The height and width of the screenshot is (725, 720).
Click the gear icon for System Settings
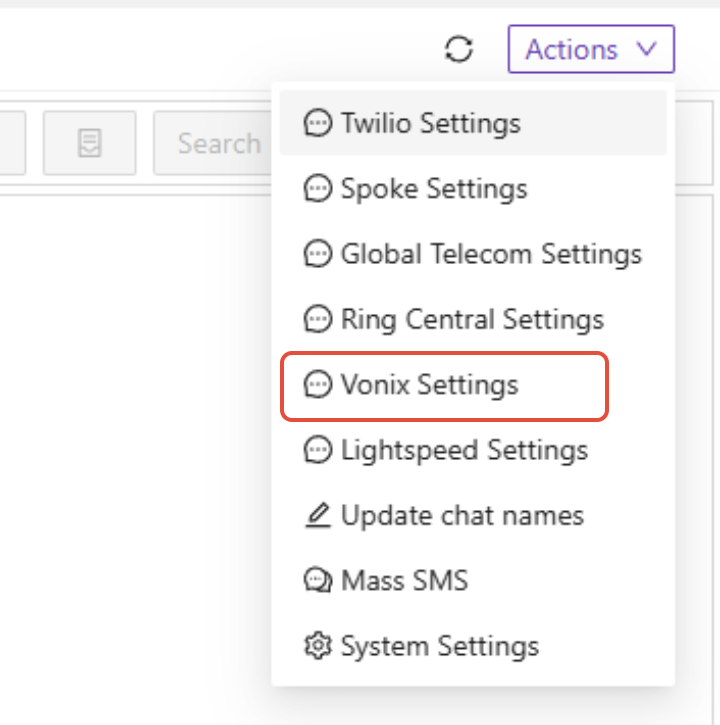click(x=318, y=645)
